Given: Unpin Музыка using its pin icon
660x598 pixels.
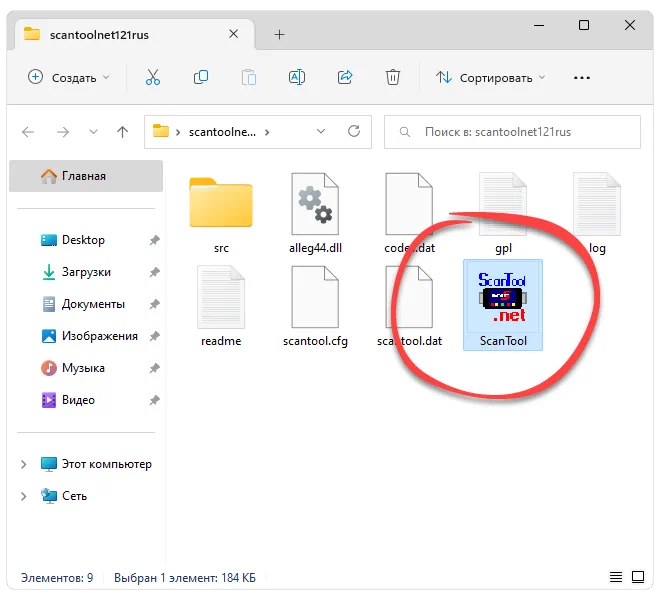Looking at the screenshot, I should pyautogui.click(x=154, y=368).
